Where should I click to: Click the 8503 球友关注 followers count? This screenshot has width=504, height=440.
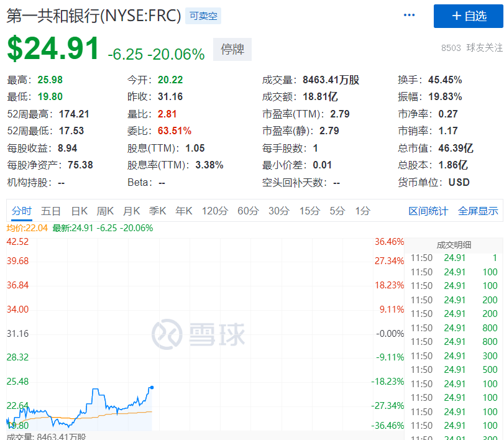click(472, 48)
